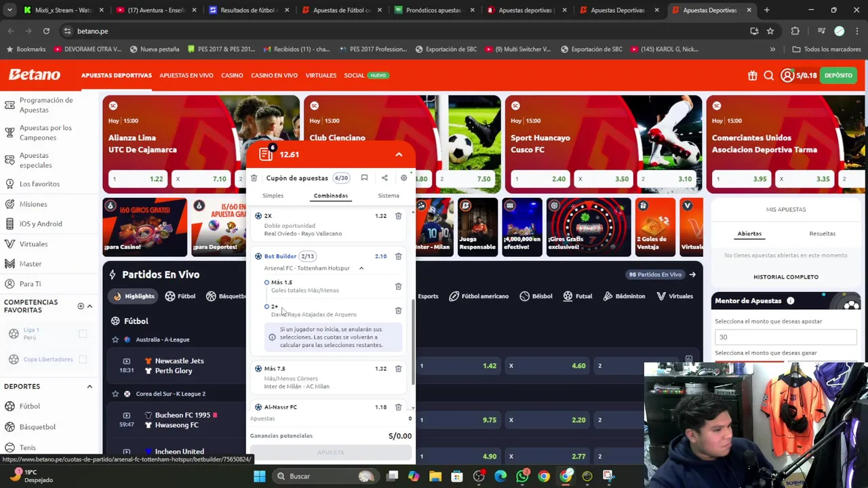Add favorite competitions plus icon
Screen dimensions: 868x488
click(81, 306)
